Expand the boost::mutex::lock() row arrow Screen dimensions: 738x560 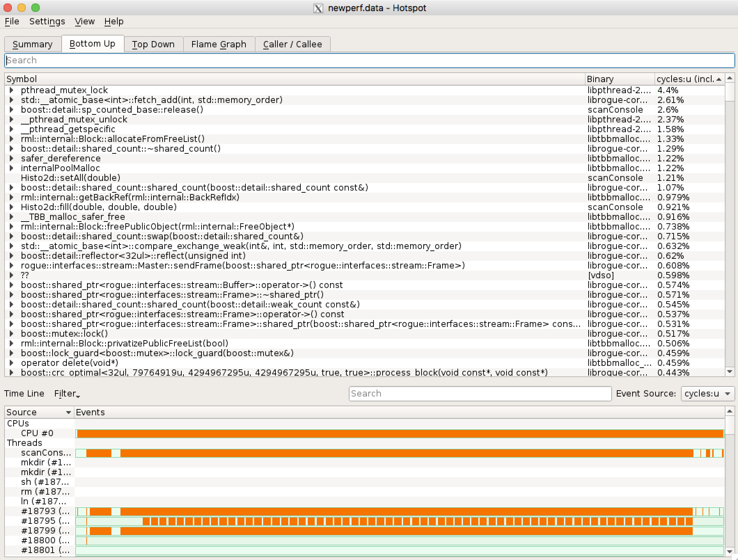[x=11, y=334]
